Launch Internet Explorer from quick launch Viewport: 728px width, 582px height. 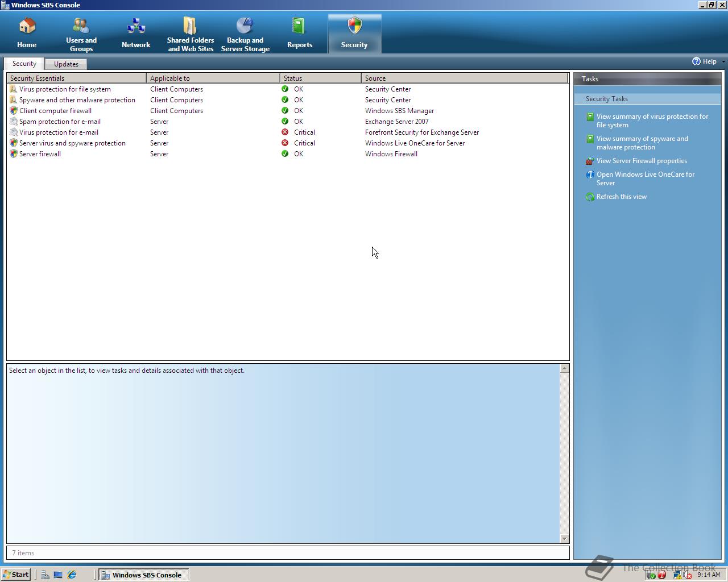point(72,575)
